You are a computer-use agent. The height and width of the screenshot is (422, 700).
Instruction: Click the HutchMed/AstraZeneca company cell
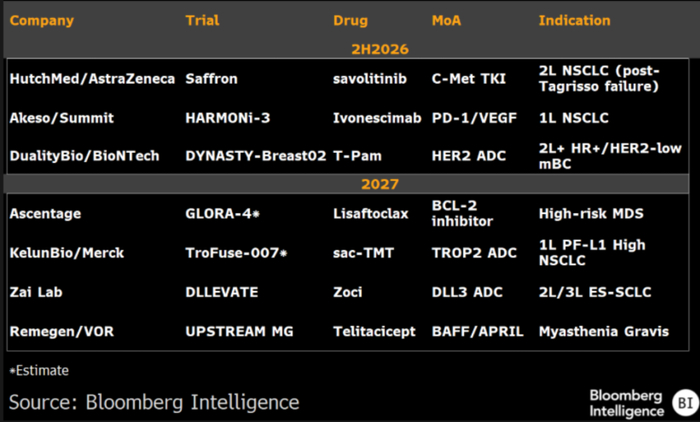(x=92, y=79)
